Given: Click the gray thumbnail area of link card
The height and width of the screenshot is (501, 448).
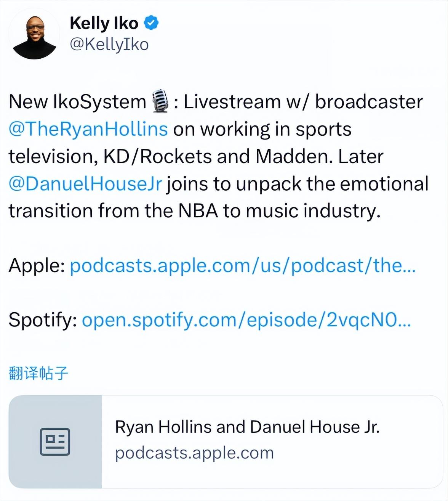Looking at the screenshot, I should coord(55,442).
